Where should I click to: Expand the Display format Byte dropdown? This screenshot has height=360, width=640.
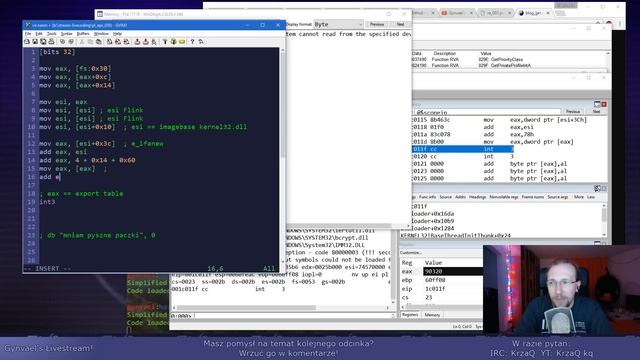pyautogui.click(x=338, y=24)
